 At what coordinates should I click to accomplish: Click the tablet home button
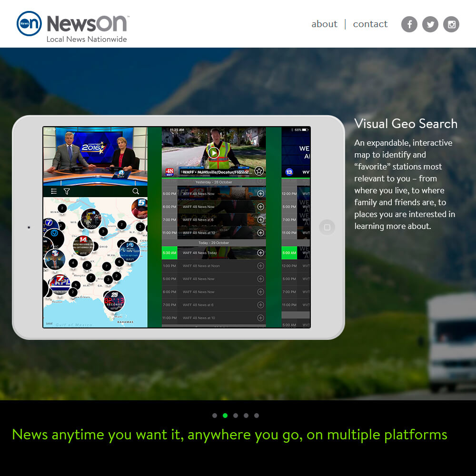pos(327,227)
